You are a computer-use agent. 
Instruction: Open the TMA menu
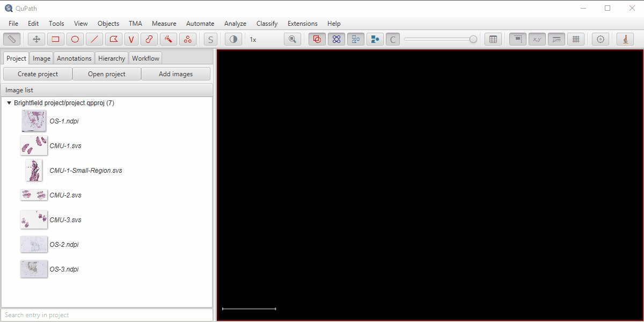pyautogui.click(x=135, y=24)
